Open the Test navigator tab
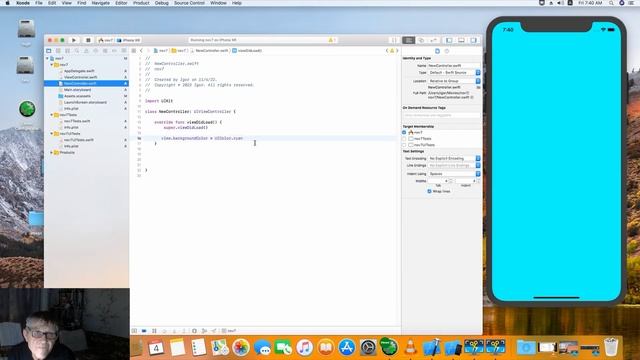Image resolution: width=640 pixels, height=360 pixels. [x=96, y=51]
